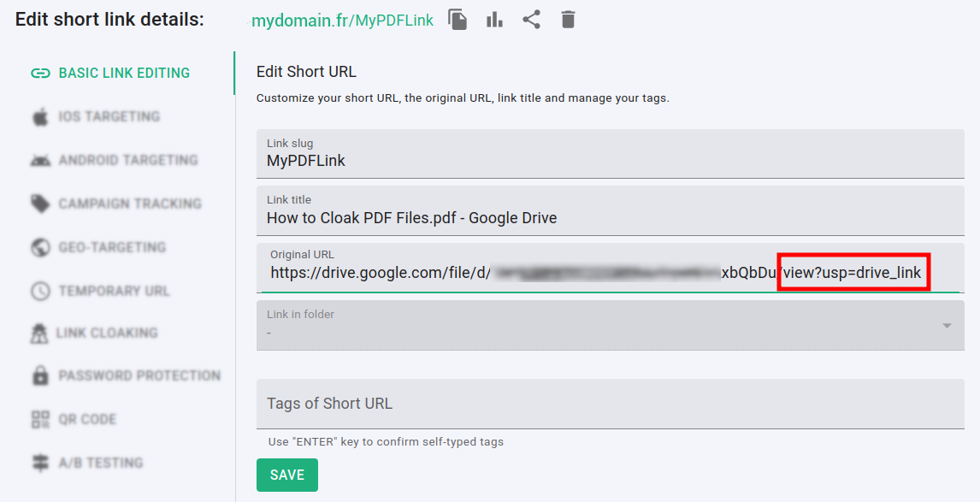
Task: Open the mydomain.fr/MyPDFLink short link
Action: [342, 21]
